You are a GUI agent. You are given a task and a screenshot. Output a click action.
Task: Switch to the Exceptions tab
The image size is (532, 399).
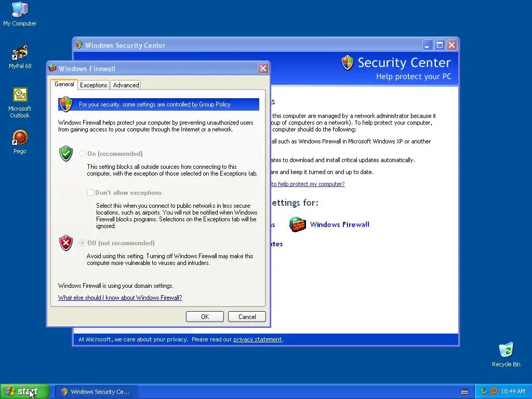point(94,85)
